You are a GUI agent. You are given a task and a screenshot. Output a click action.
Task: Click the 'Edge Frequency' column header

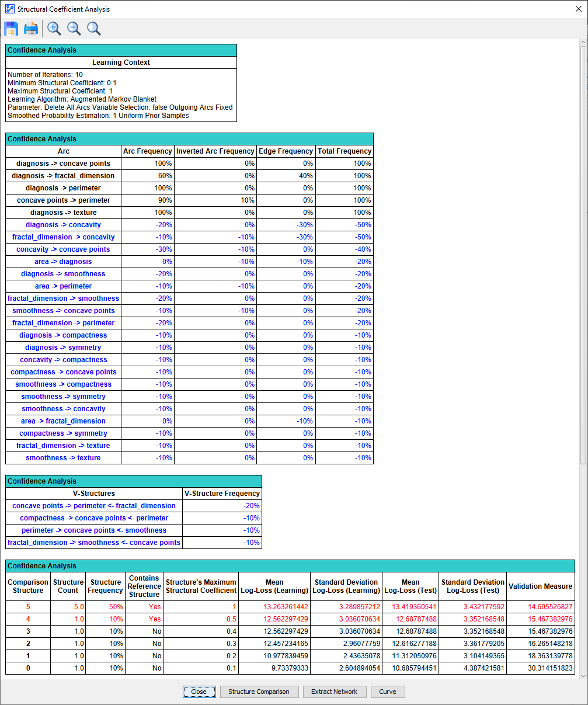point(286,151)
